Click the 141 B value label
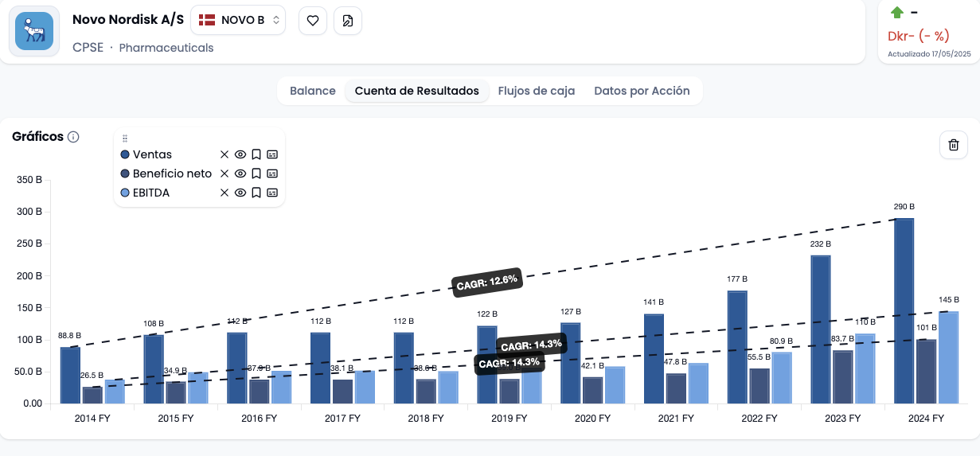Image resolution: width=980 pixels, height=456 pixels. coord(654,302)
